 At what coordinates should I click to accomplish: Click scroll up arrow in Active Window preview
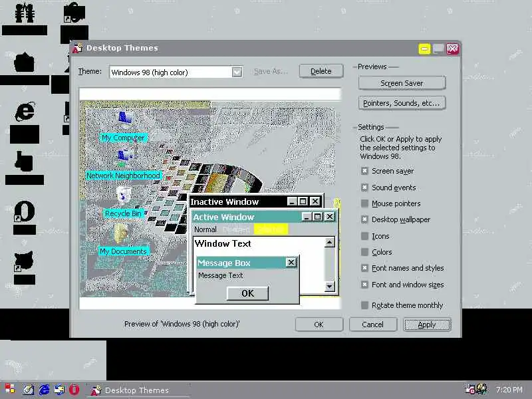(x=329, y=242)
